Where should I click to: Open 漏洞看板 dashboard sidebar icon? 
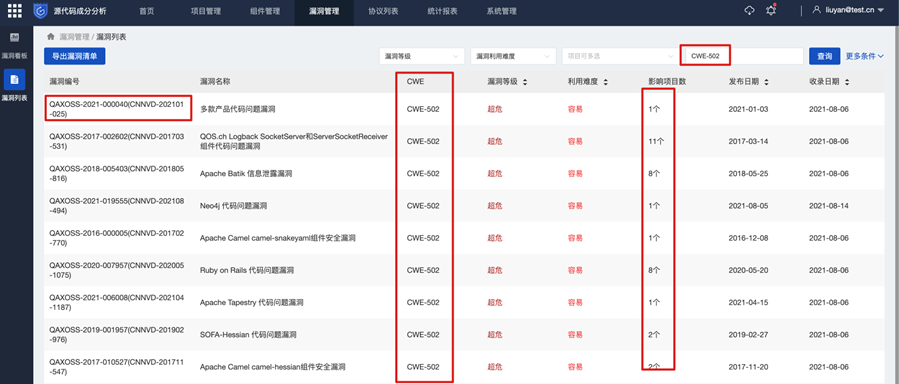tap(14, 38)
